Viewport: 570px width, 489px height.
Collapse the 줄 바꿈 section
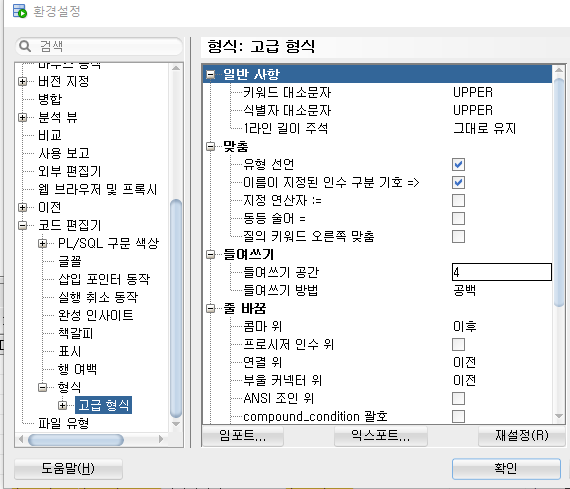[x=210, y=308]
